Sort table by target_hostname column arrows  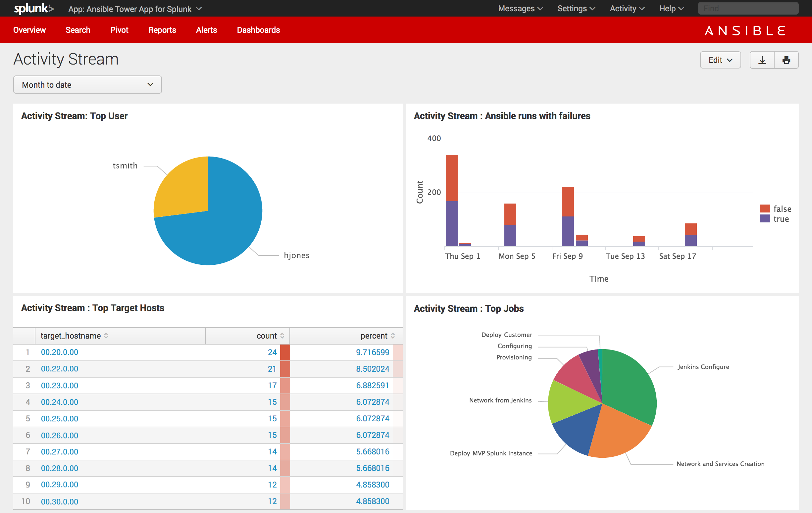coord(106,336)
